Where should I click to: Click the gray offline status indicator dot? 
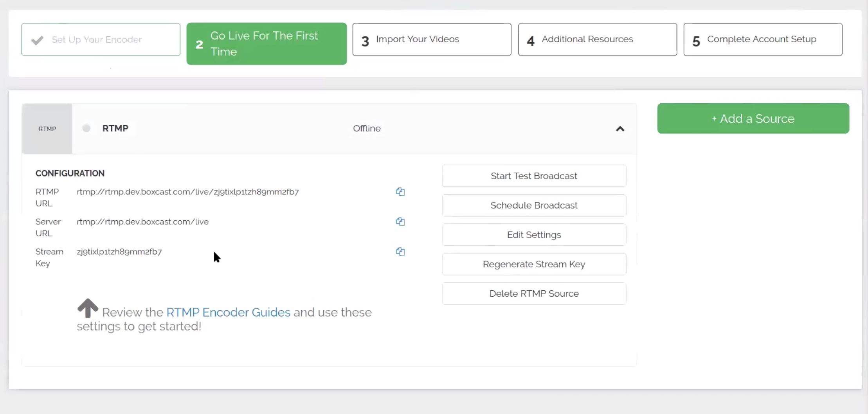86,128
